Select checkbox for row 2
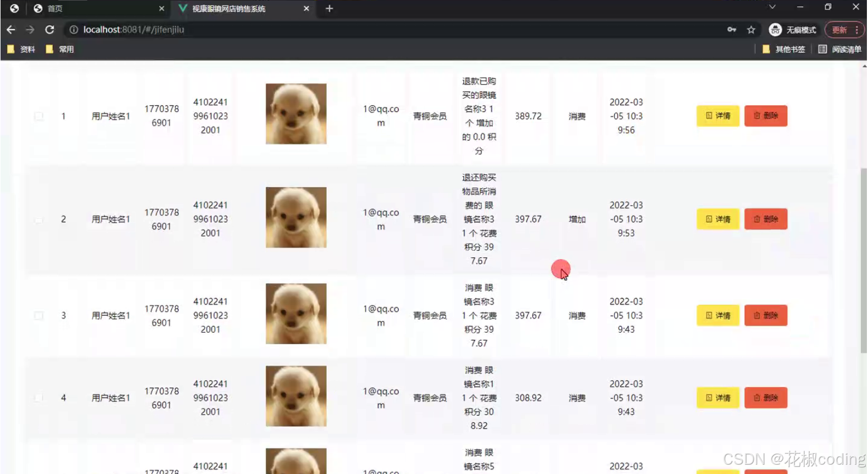The width and height of the screenshot is (868, 474). (x=39, y=219)
